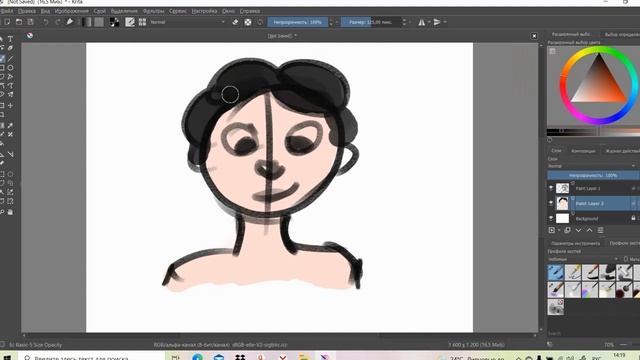Swap foreground and background colors swatch

click(115, 22)
